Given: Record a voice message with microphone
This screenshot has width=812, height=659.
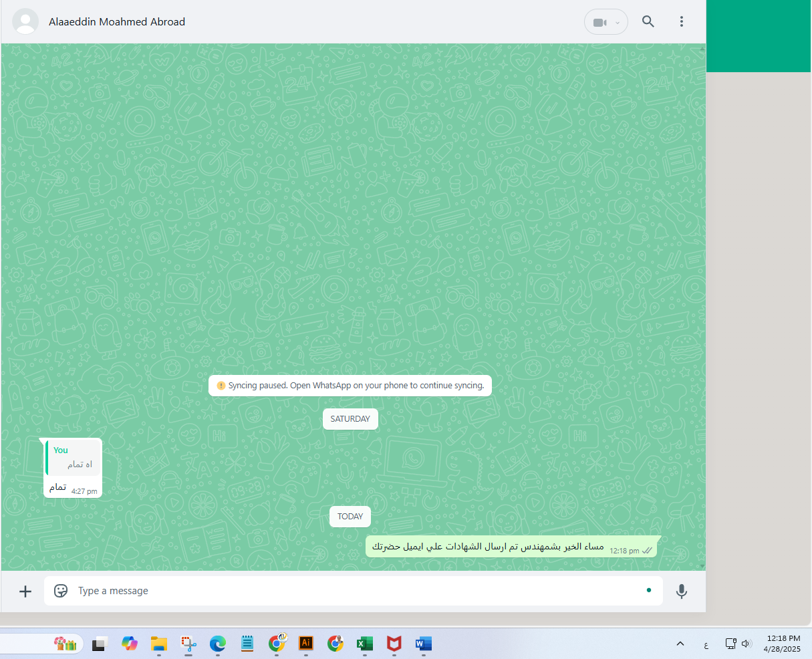Looking at the screenshot, I should (x=682, y=591).
